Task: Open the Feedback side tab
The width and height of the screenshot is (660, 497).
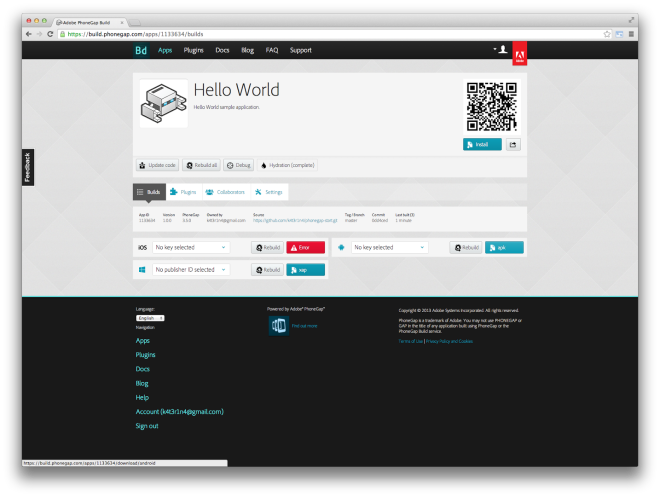Action: tap(27, 167)
